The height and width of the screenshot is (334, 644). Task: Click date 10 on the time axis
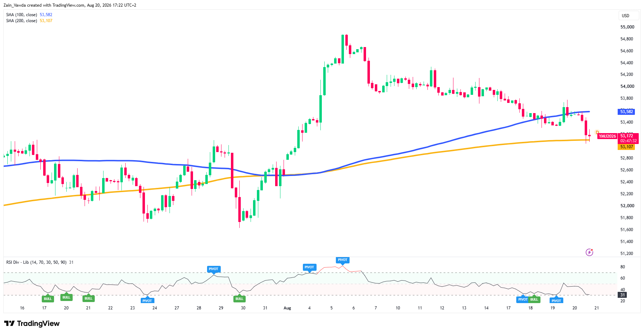tap(398, 308)
